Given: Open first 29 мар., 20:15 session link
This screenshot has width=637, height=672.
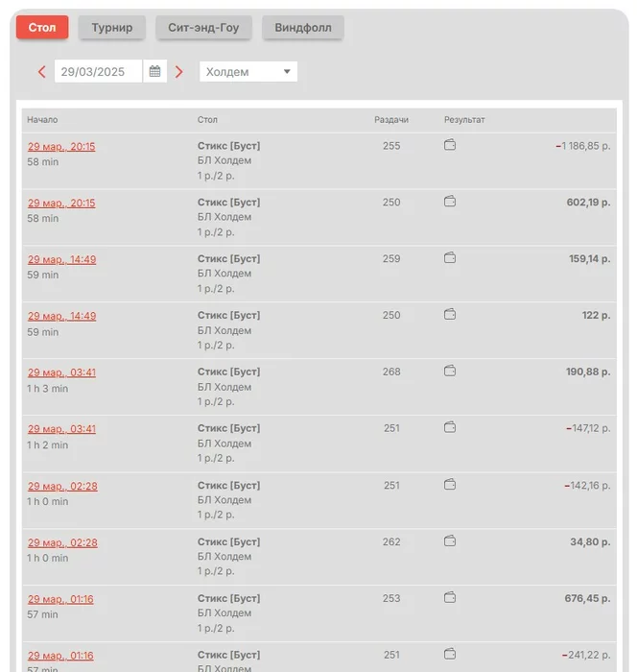Looking at the screenshot, I should [x=61, y=147].
